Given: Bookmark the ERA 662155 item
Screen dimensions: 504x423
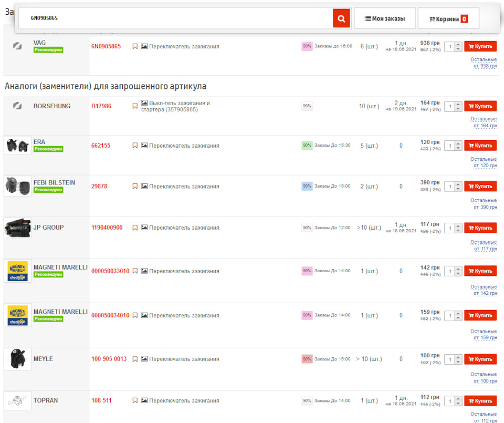Looking at the screenshot, I should (135, 146).
